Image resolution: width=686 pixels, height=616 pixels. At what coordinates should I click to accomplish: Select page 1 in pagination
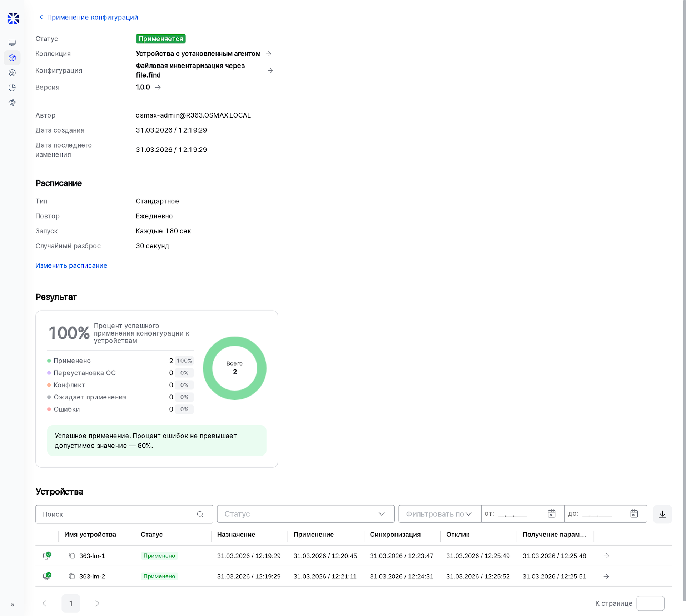[x=71, y=603]
